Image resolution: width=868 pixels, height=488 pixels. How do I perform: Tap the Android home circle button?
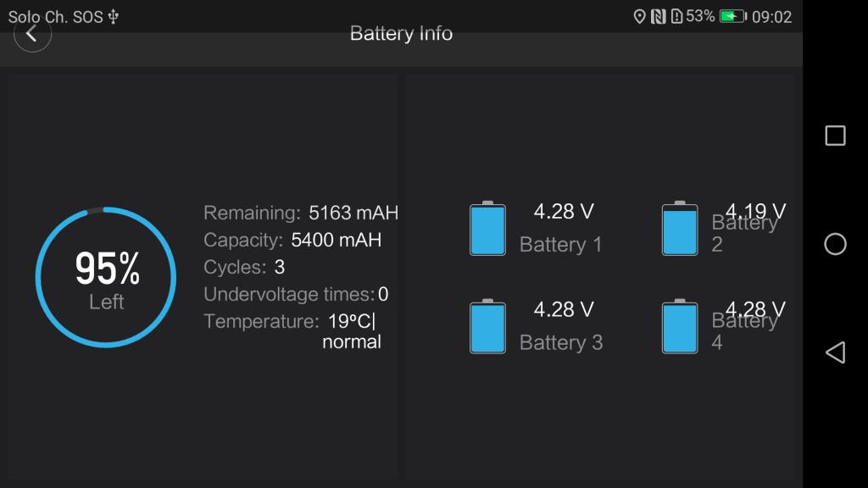pyautogui.click(x=835, y=244)
